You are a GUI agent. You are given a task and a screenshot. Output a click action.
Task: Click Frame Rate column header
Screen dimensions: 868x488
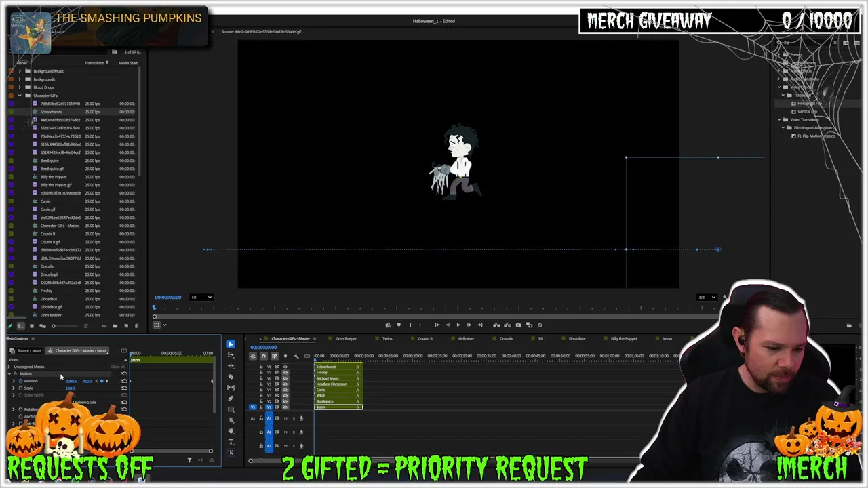point(94,63)
